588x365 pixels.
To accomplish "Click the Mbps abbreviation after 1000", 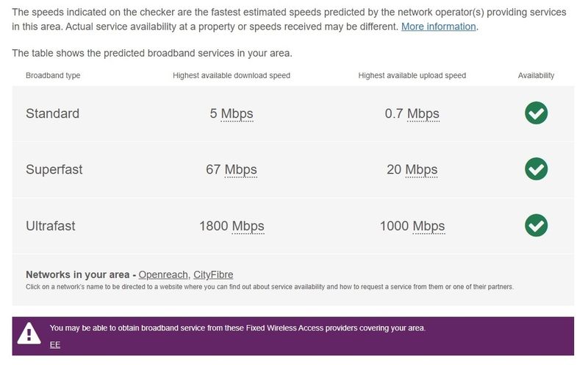I will tap(429, 226).
